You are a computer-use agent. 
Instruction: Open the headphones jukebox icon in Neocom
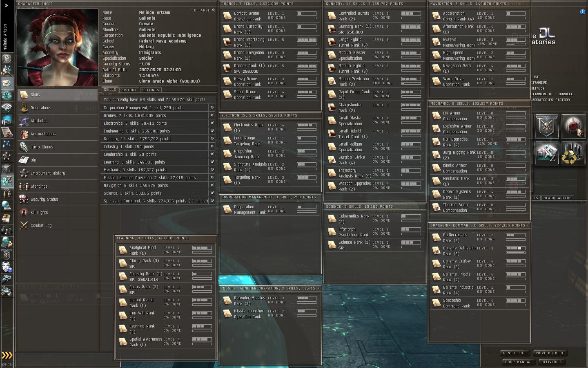point(7,230)
